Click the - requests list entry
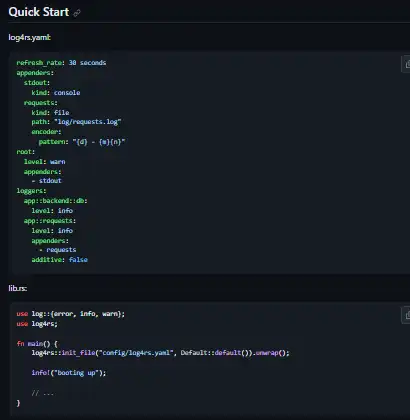Viewport: 410px width, 420px height. (58, 250)
